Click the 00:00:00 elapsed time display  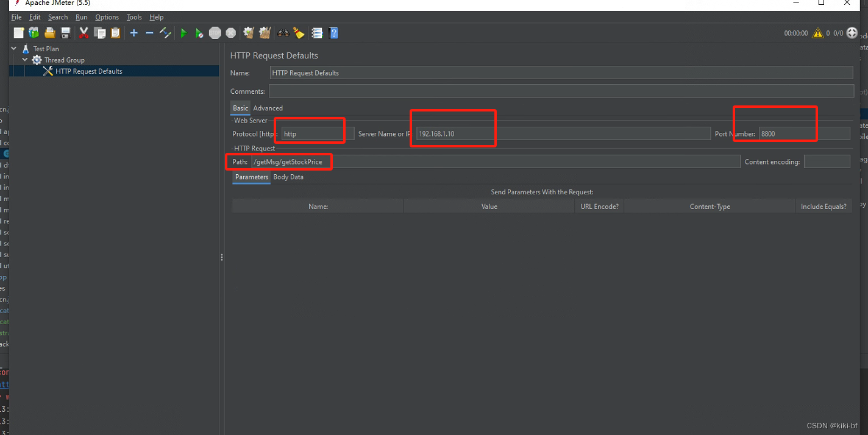tap(796, 34)
